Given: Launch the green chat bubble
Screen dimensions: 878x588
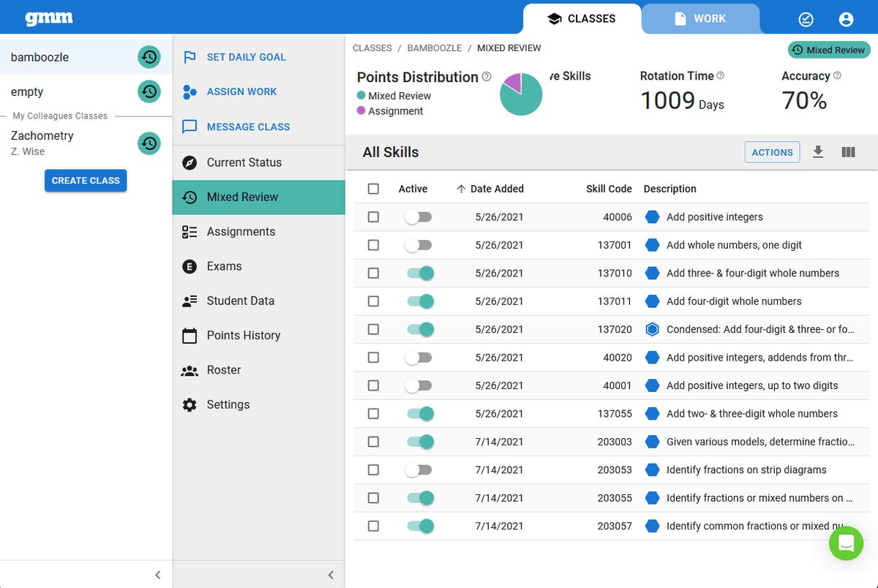Looking at the screenshot, I should click(847, 543).
